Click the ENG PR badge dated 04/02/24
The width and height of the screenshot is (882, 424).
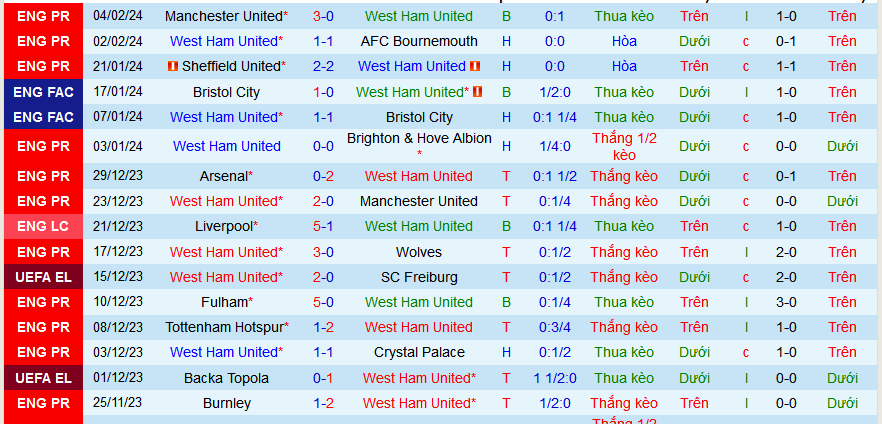45,16
